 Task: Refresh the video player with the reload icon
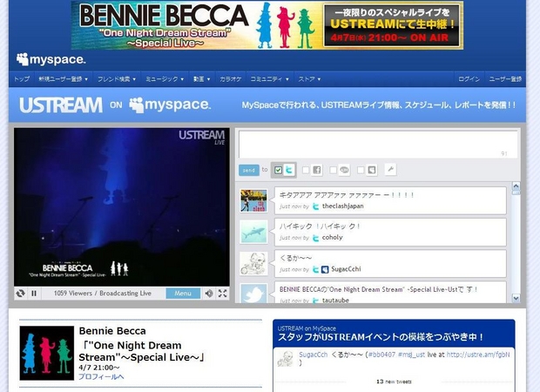20,294
